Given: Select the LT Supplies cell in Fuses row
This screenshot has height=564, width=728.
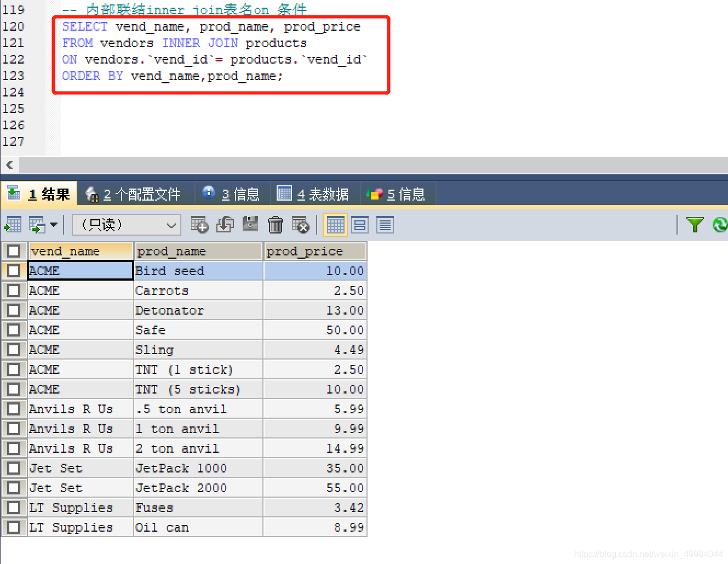Looking at the screenshot, I should 81,508.
